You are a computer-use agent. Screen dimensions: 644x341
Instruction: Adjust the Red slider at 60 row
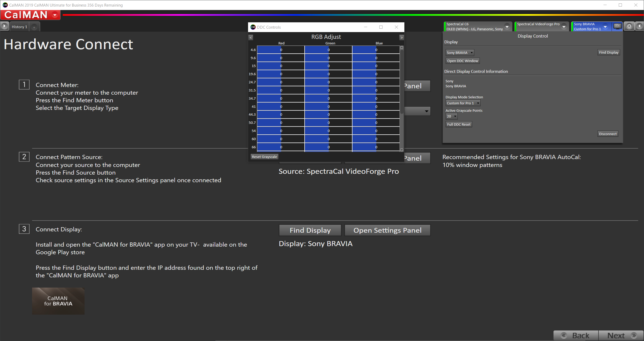point(281,139)
